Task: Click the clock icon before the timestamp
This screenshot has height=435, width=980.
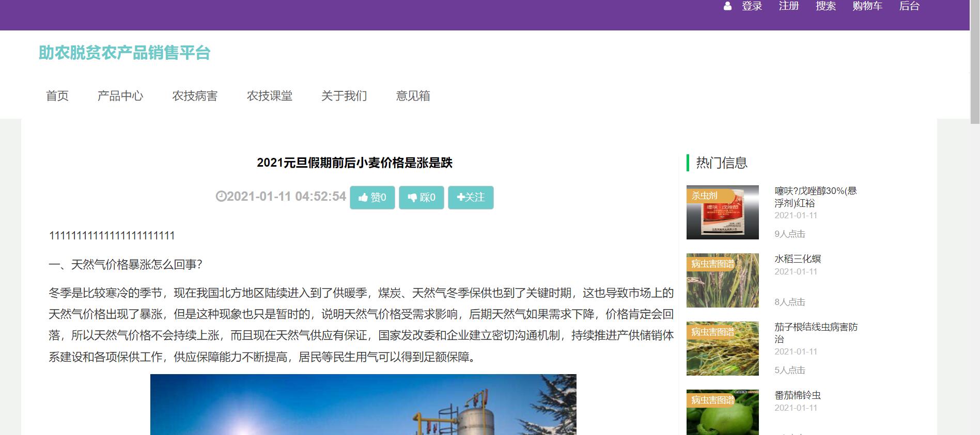Action: [221, 197]
